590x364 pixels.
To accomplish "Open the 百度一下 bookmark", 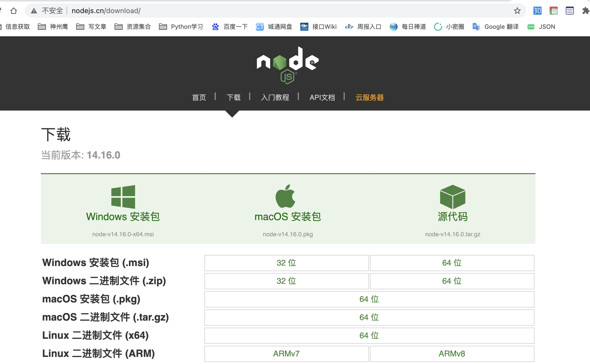I will pyautogui.click(x=230, y=27).
